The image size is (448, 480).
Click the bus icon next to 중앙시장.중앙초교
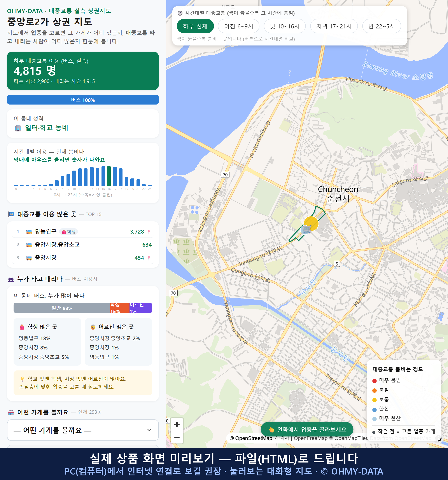click(x=29, y=245)
